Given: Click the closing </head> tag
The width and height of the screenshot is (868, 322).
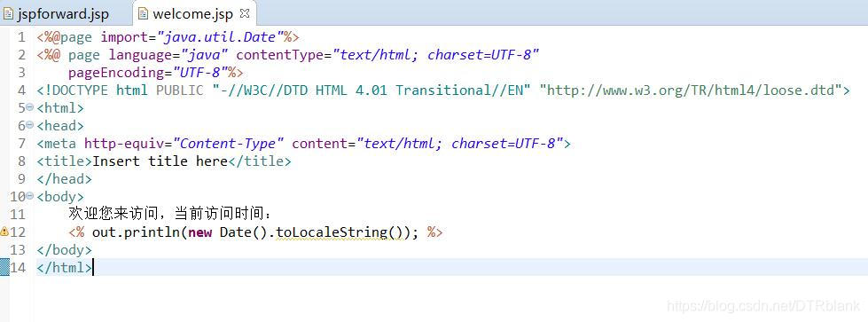Looking at the screenshot, I should [65, 179].
